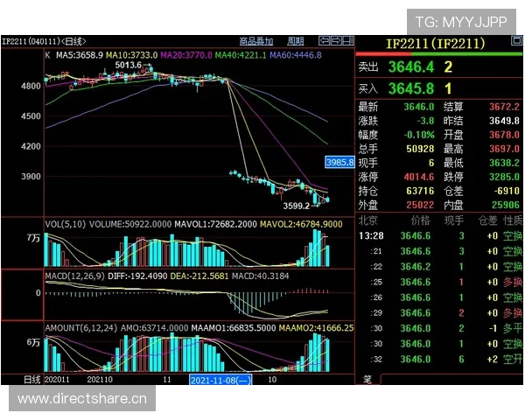Image resolution: width=525 pixels, height=420 pixels.
Task: Click the 最低 value 3638.2
Action: pyautogui.click(x=504, y=163)
